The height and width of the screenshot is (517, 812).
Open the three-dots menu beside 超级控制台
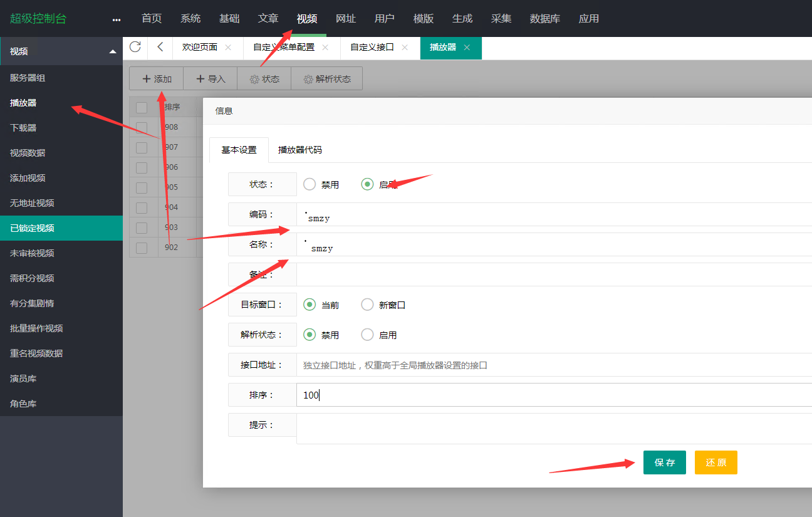coord(116,19)
